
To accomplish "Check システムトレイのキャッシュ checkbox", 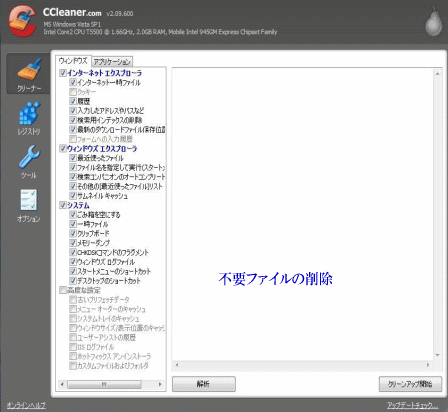I will [73, 318].
